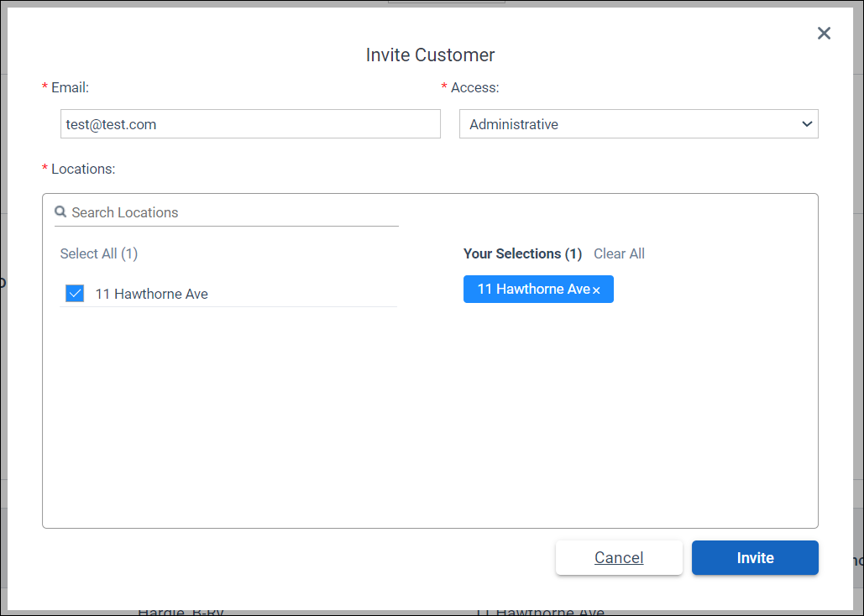Click the X to dismiss Invite Customer dialog
864x616 pixels.
824,33
